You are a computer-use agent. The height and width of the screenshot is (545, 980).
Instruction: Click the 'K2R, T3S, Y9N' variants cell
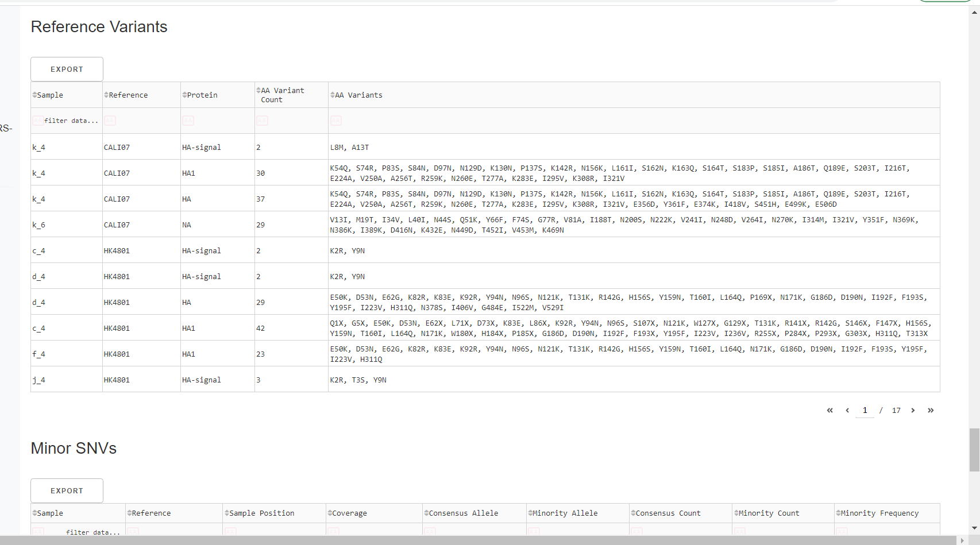634,380
